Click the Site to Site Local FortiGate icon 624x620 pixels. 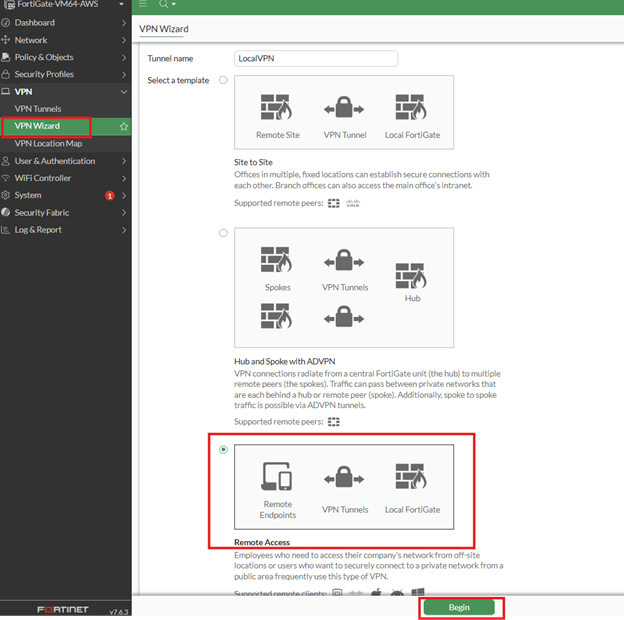(411, 107)
